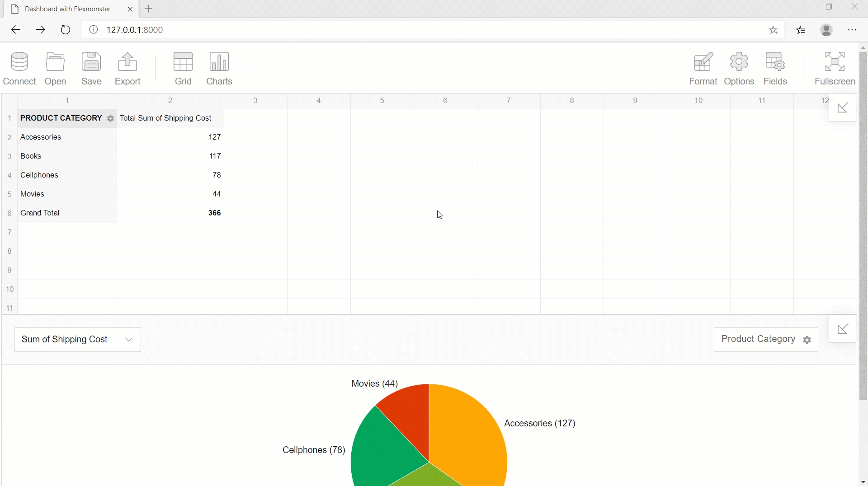Toggle Fullscreen mode
The image size is (868, 486).
835,68
